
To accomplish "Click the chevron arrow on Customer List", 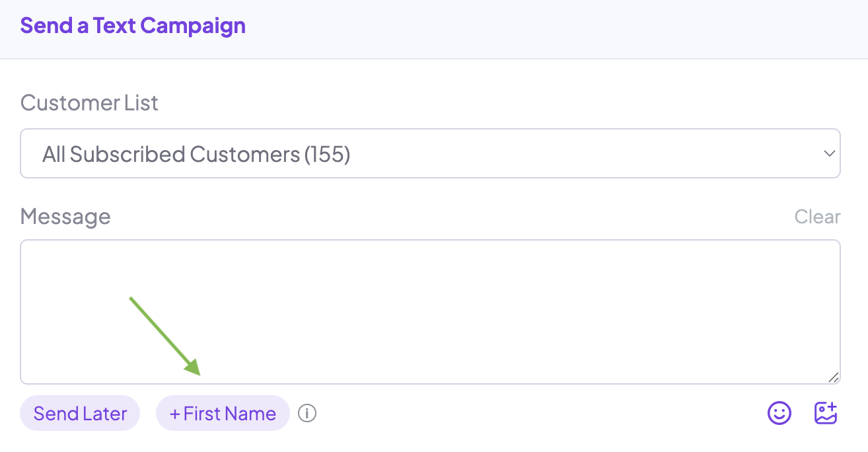I will point(829,154).
